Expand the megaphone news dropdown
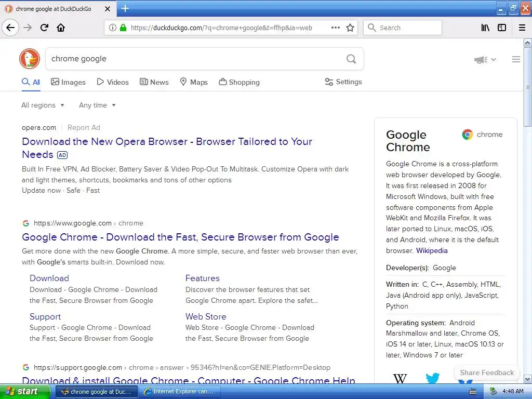This screenshot has width=532, height=399. (x=485, y=60)
